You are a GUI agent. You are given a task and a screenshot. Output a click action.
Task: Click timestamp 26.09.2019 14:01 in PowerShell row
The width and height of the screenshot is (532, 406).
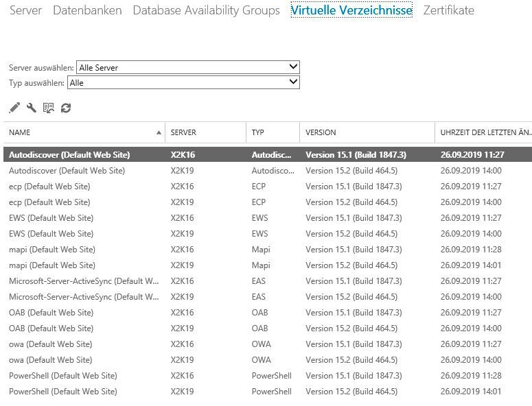[471, 392]
